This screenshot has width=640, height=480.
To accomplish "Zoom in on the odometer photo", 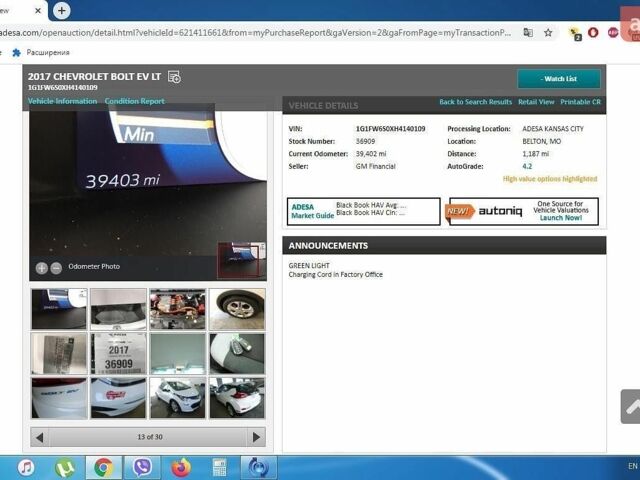I will [x=41, y=268].
